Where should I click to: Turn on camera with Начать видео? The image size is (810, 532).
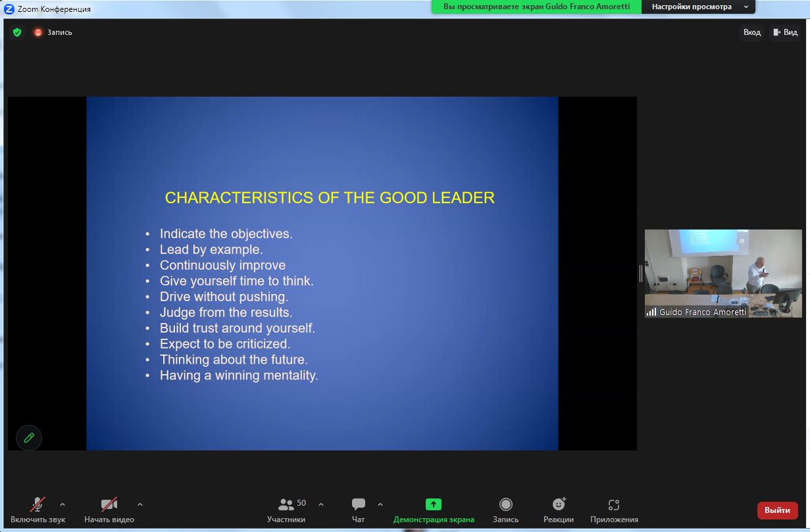click(109, 510)
